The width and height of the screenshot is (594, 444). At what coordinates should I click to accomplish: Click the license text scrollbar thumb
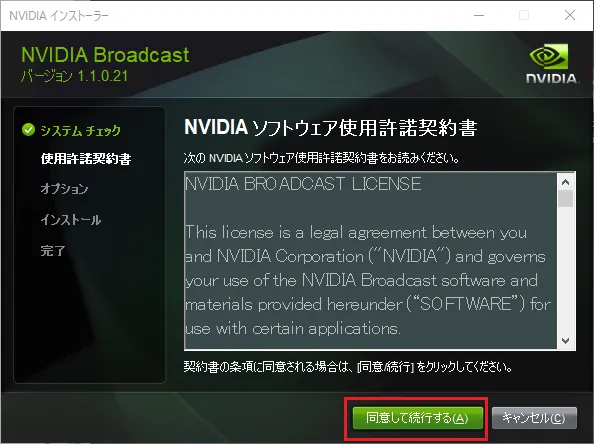(x=566, y=199)
